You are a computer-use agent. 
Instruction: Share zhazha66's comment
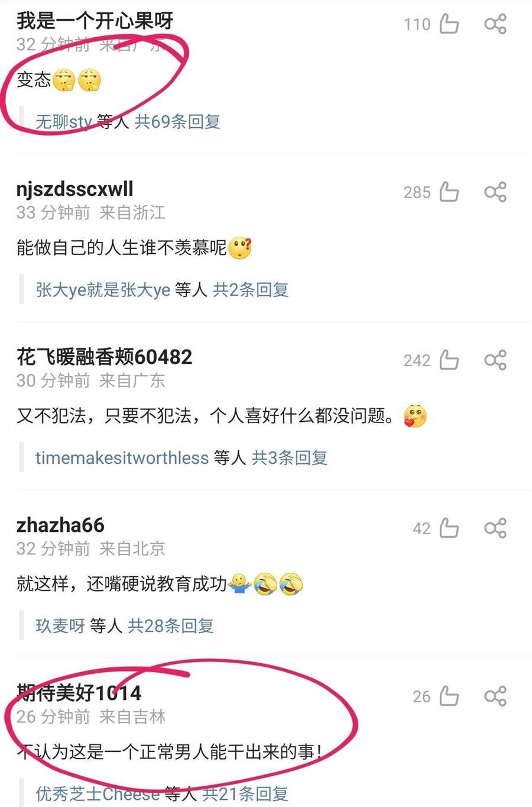coord(495,528)
